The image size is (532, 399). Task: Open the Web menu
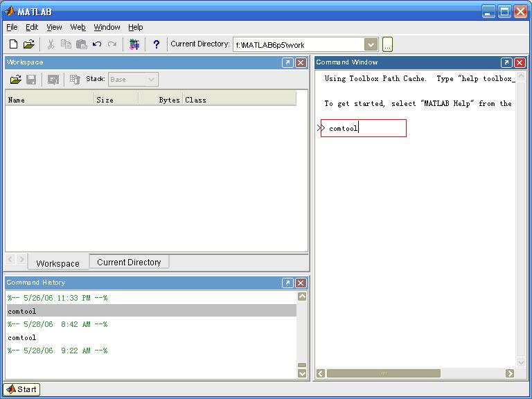[x=78, y=27]
